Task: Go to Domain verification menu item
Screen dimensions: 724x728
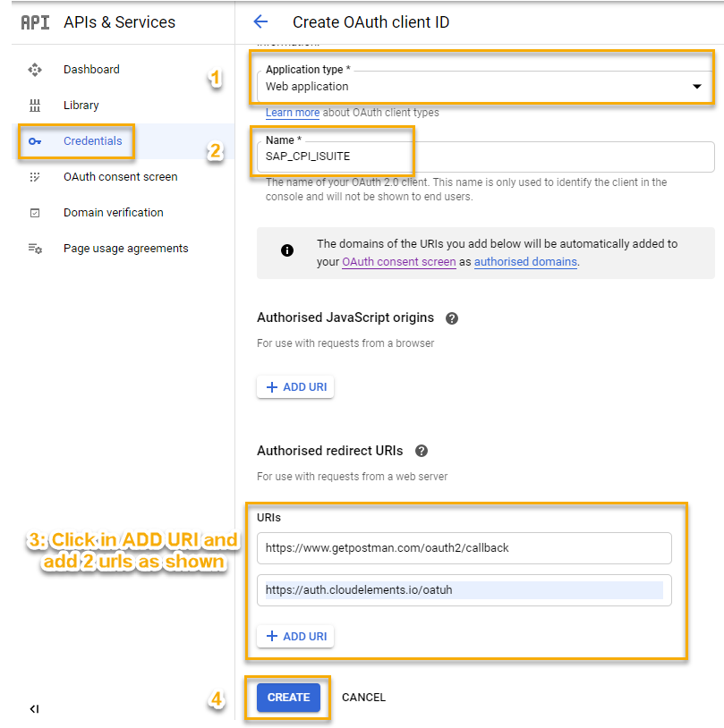Action: (114, 213)
